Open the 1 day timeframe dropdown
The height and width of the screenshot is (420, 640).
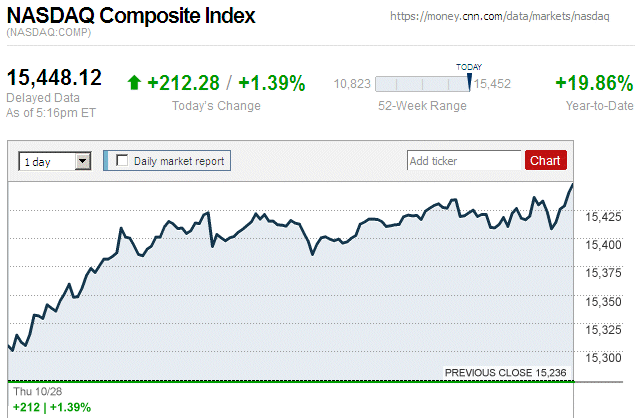click(x=55, y=160)
